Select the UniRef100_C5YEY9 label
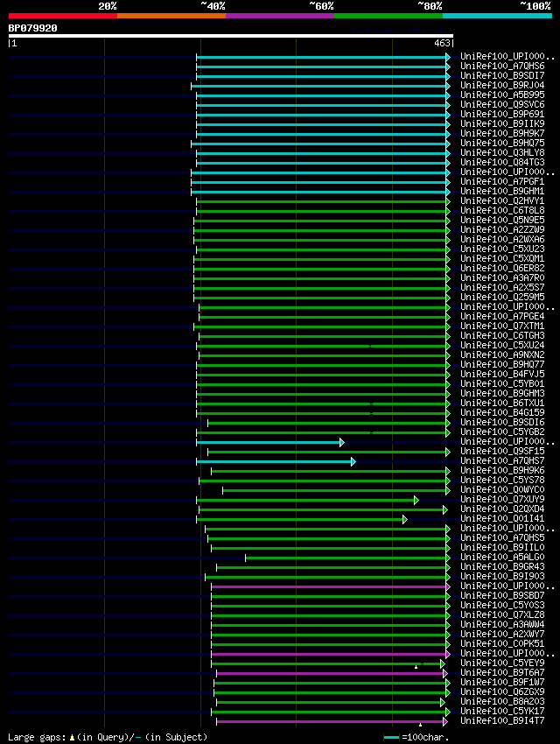560x744 pixels. point(502,663)
